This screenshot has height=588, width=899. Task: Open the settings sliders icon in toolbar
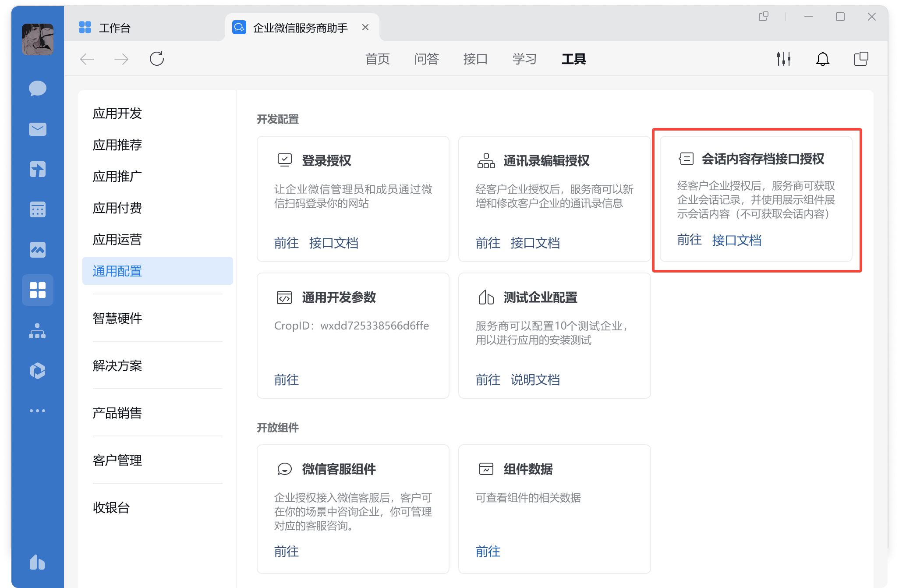pyautogui.click(x=783, y=59)
